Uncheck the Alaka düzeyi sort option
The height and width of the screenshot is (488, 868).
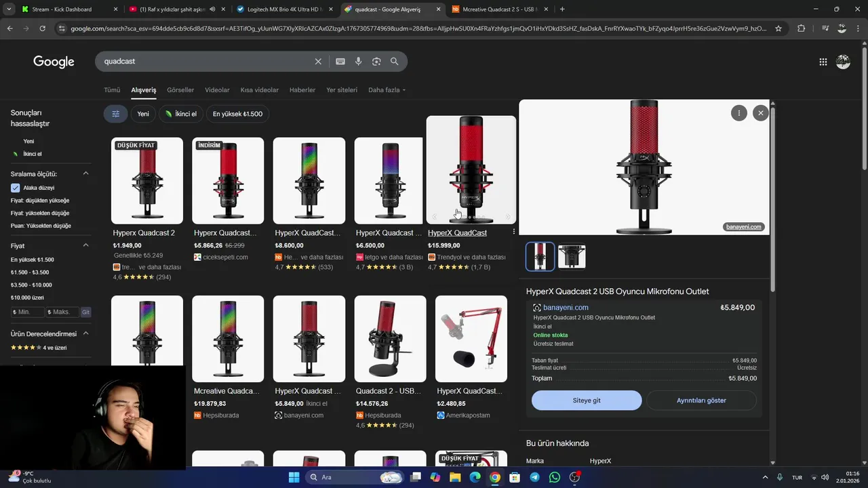coord(16,188)
